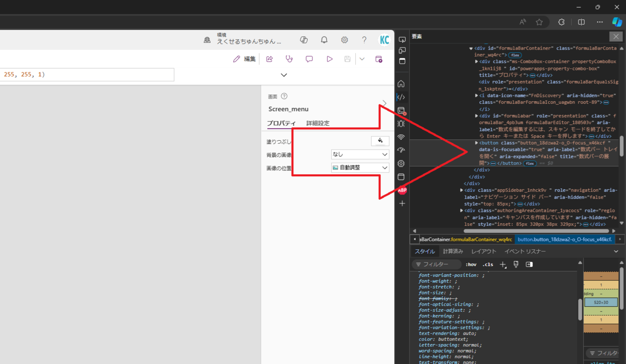Toggle the .cls classes button
The image size is (626, 364).
tap(488, 264)
